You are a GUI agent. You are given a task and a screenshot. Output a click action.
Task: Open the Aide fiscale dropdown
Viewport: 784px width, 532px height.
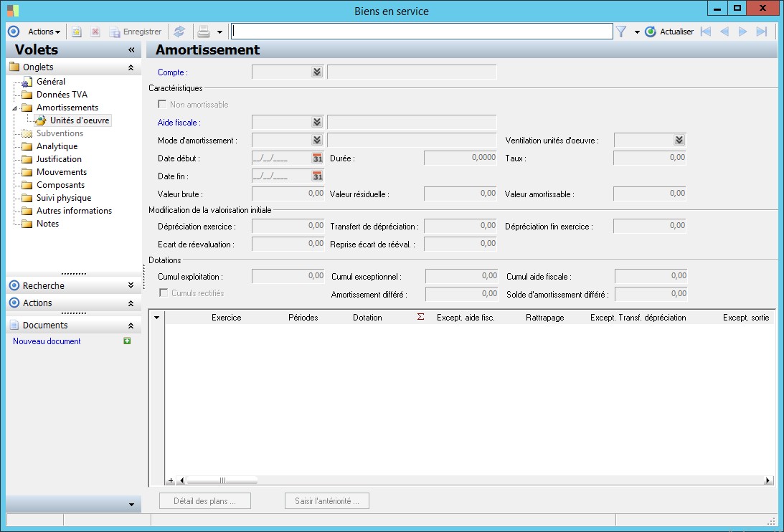pos(317,122)
